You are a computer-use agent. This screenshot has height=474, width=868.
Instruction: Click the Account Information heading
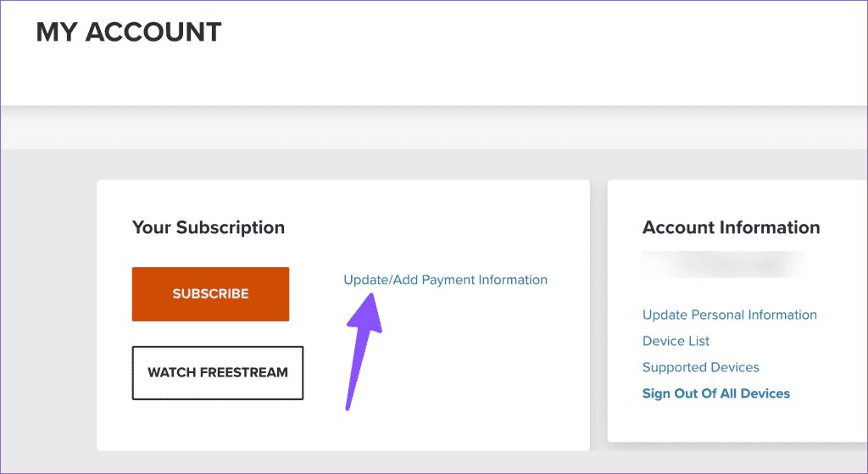(731, 227)
